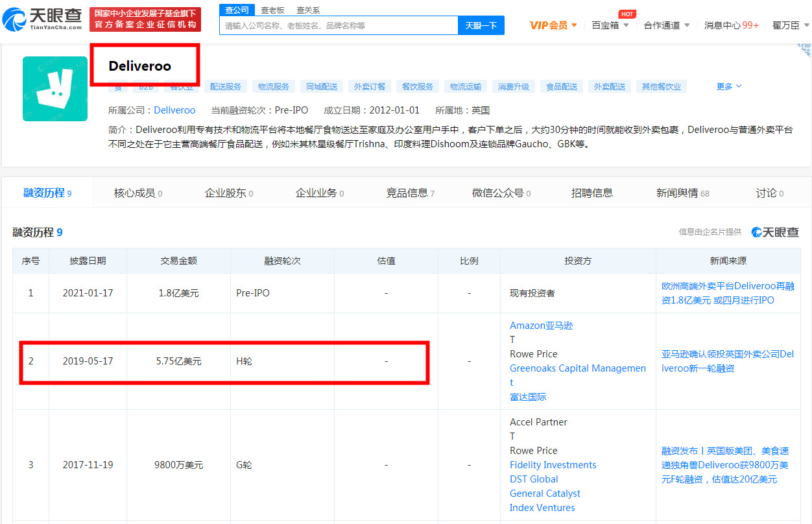812x524 pixels.
Task: Click the 交易金额 column header
Action: tap(179, 261)
